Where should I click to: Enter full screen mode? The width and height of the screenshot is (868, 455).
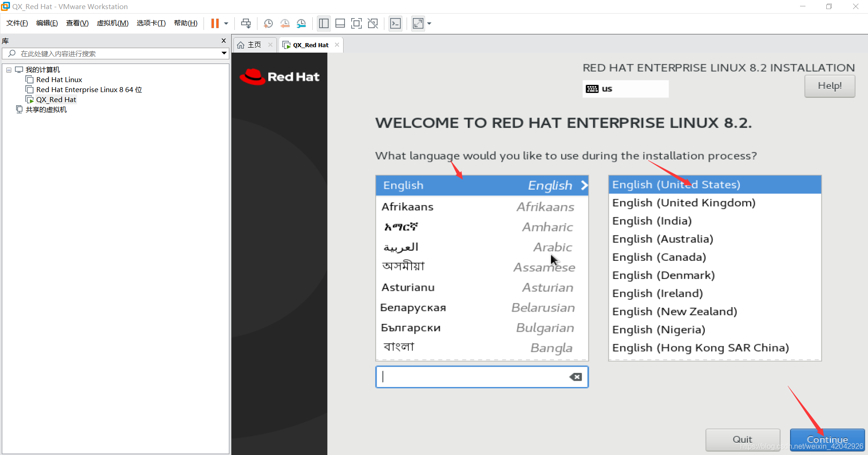click(356, 24)
